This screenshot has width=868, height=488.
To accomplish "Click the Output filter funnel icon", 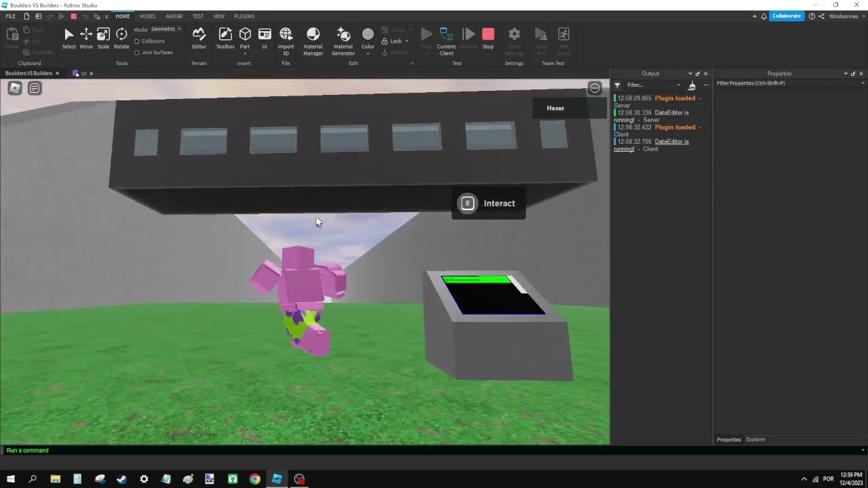I will (617, 85).
